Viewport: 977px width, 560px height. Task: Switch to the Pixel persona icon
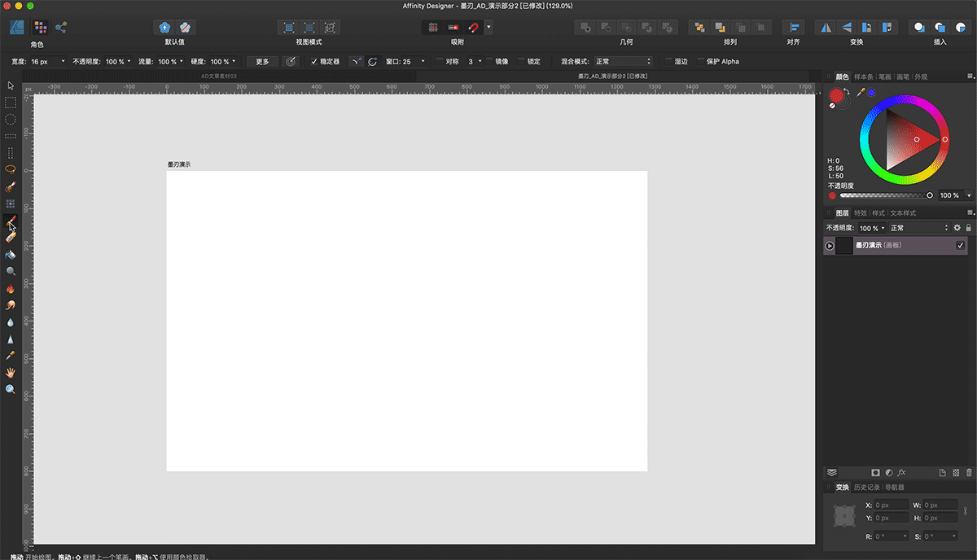click(39, 27)
